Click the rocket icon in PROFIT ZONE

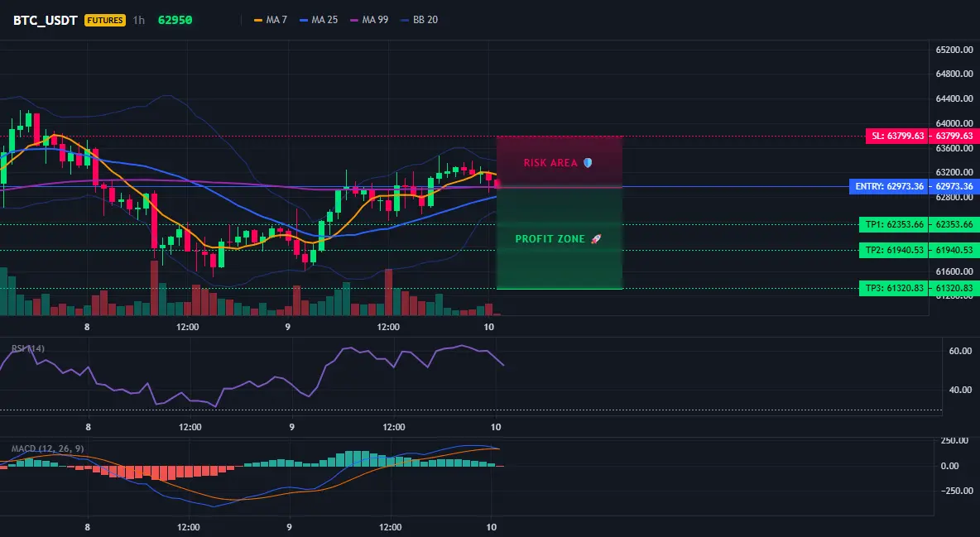tap(596, 239)
